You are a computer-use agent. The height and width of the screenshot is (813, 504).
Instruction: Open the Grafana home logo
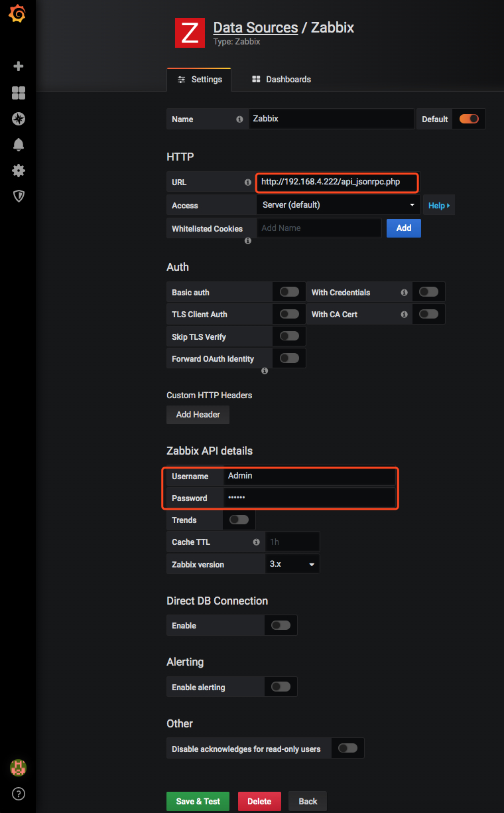[x=18, y=14]
